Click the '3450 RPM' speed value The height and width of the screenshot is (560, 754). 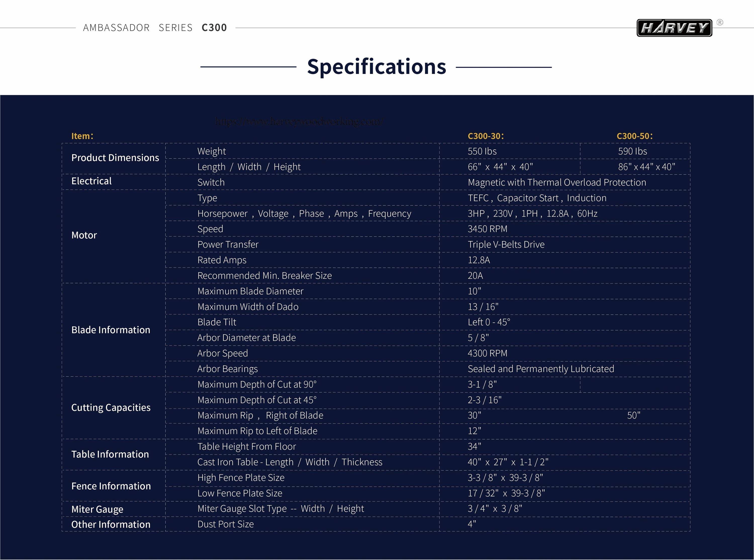click(x=487, y=229)
